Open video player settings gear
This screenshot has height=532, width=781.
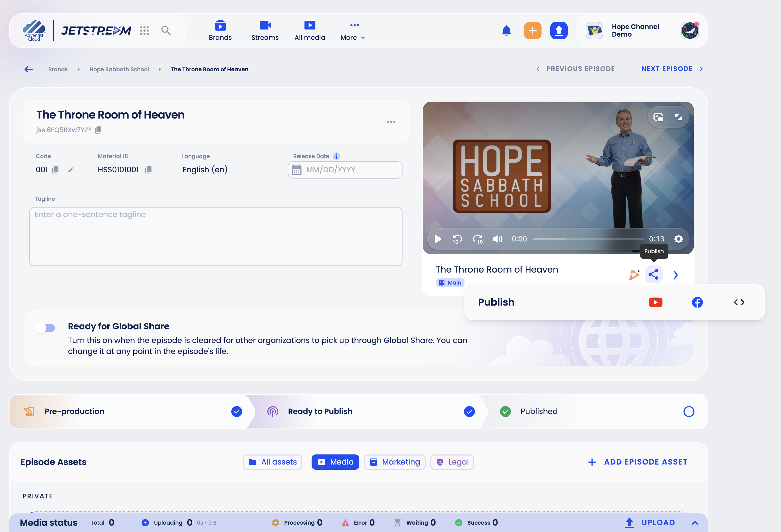pos(678,239)
